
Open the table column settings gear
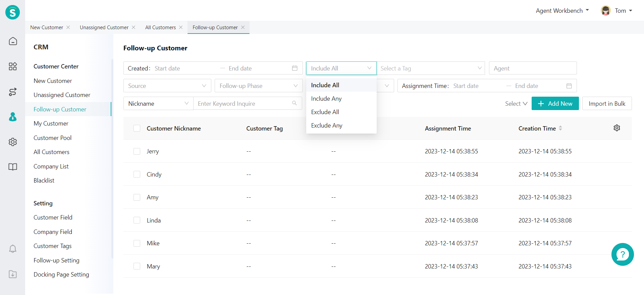(617, 128)
